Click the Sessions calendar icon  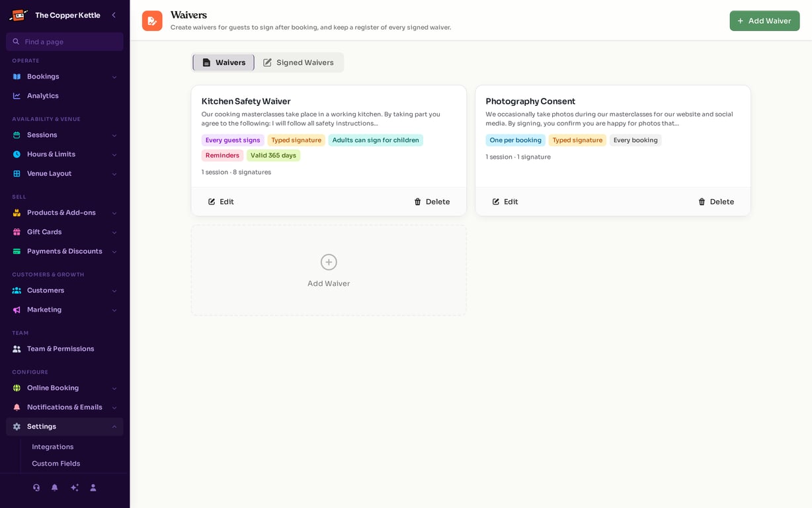click(17, 135)
